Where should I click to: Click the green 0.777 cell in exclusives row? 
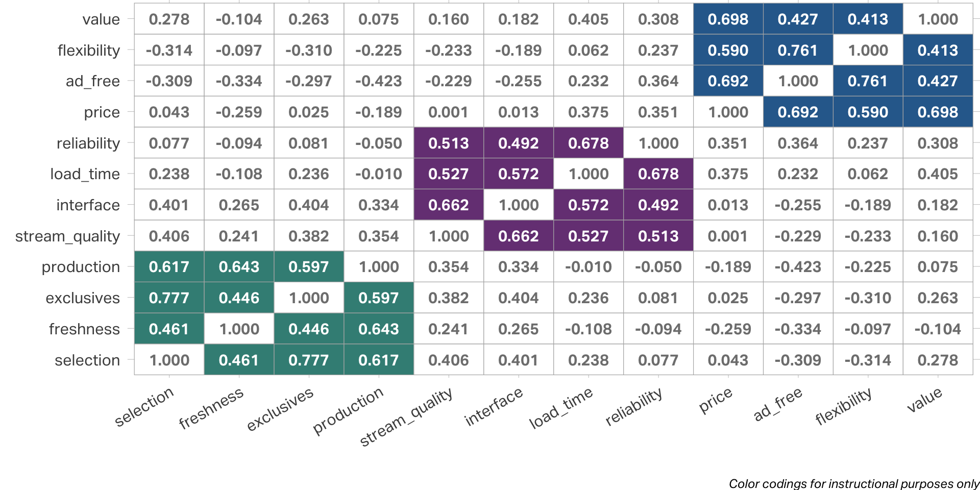169,298
